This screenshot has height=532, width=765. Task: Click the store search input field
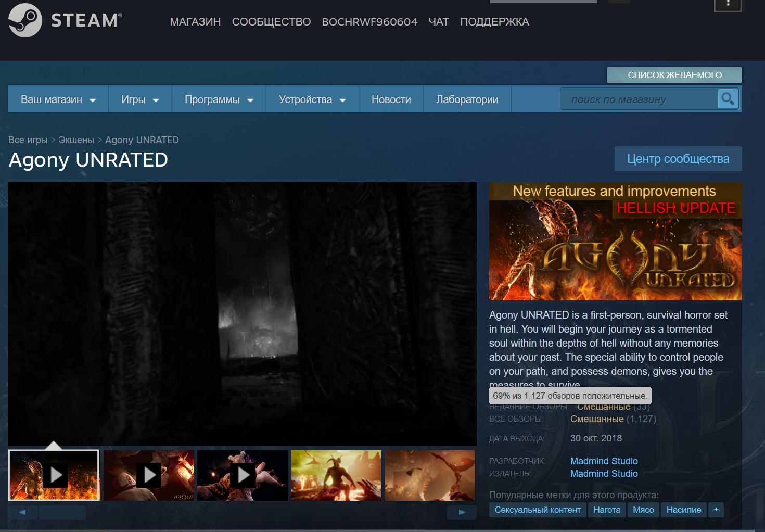pos(639,99)
